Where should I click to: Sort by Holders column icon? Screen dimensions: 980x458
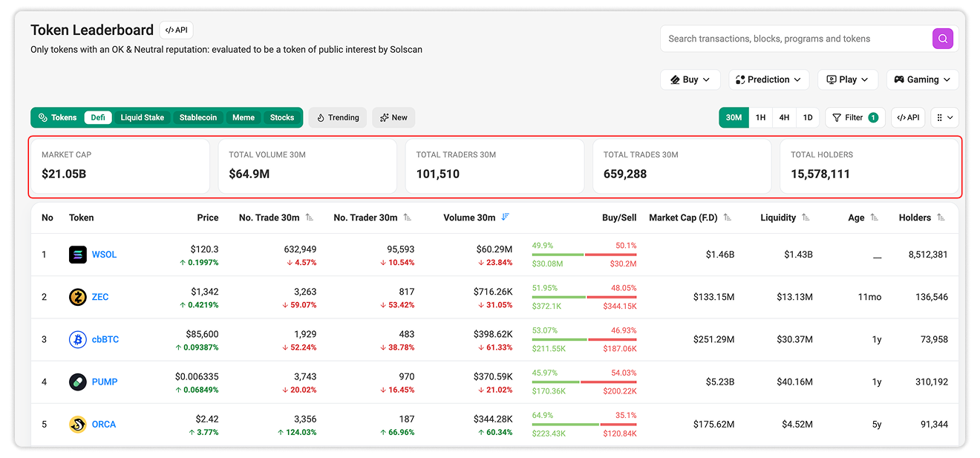[x=941, y=217]
